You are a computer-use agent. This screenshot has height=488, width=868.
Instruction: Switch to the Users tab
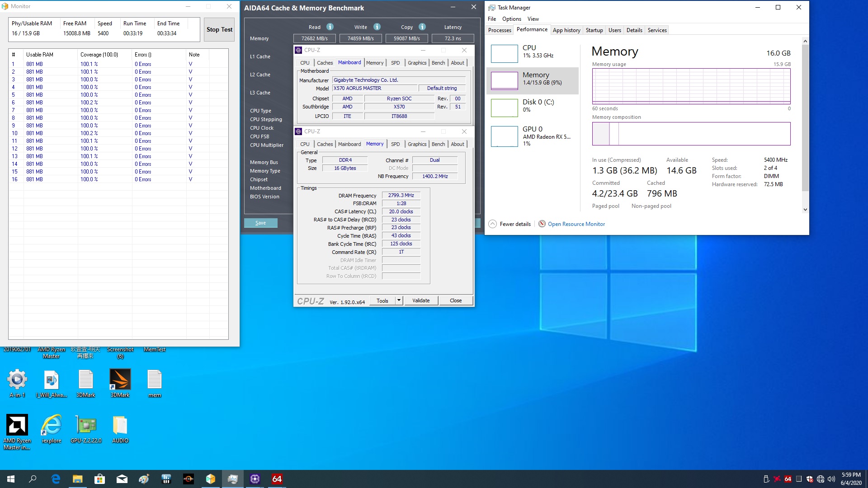pyautogui.click(x=614, y=30)
